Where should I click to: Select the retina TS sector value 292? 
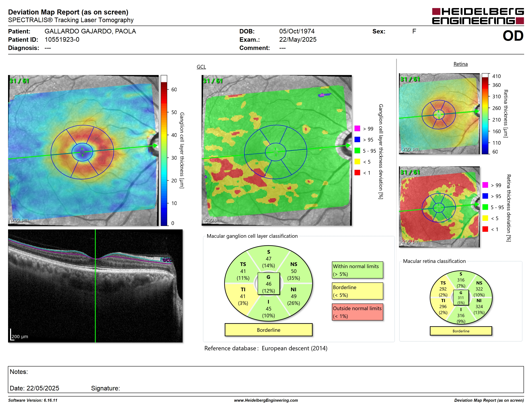click(443, 289)
